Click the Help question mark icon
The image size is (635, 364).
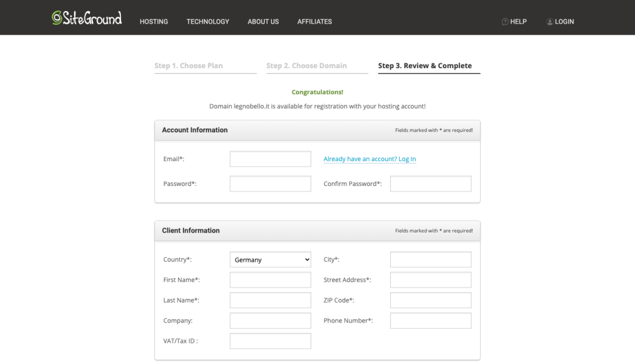[x=505, y=22]
